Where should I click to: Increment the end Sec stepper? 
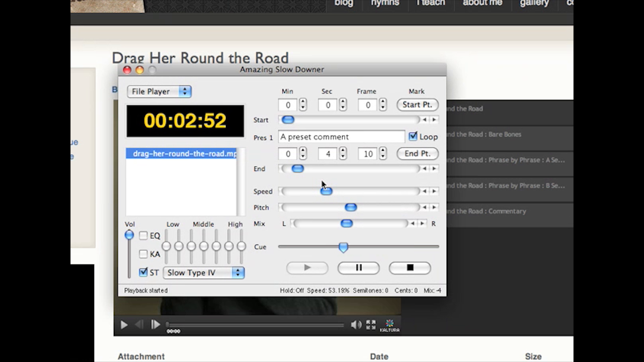coord(343,151)
